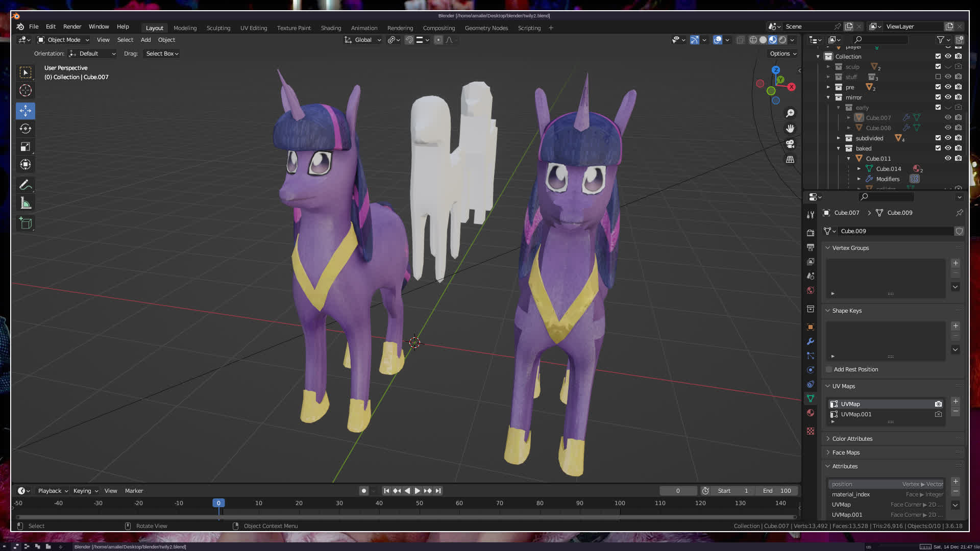Select the Add Cube tool
The image size is (980, 551).
tap(26, 223)
